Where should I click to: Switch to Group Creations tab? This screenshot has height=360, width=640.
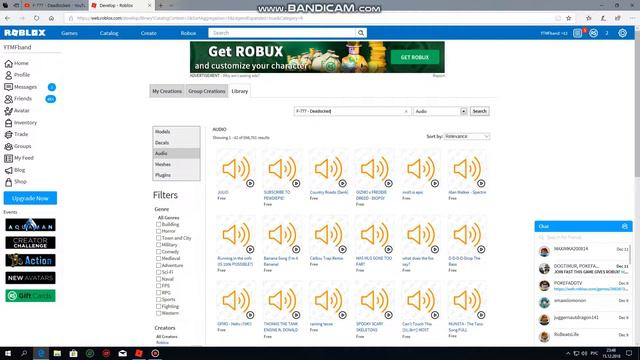207,91
